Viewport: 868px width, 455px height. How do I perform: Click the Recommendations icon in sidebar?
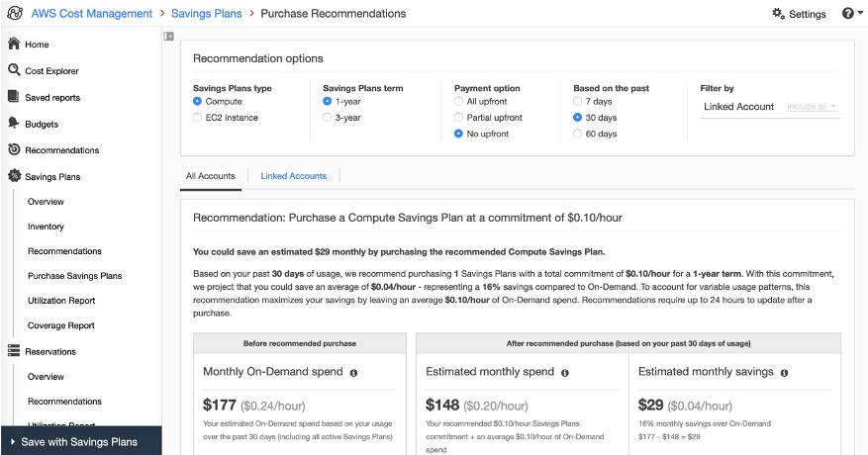(14, 150)
